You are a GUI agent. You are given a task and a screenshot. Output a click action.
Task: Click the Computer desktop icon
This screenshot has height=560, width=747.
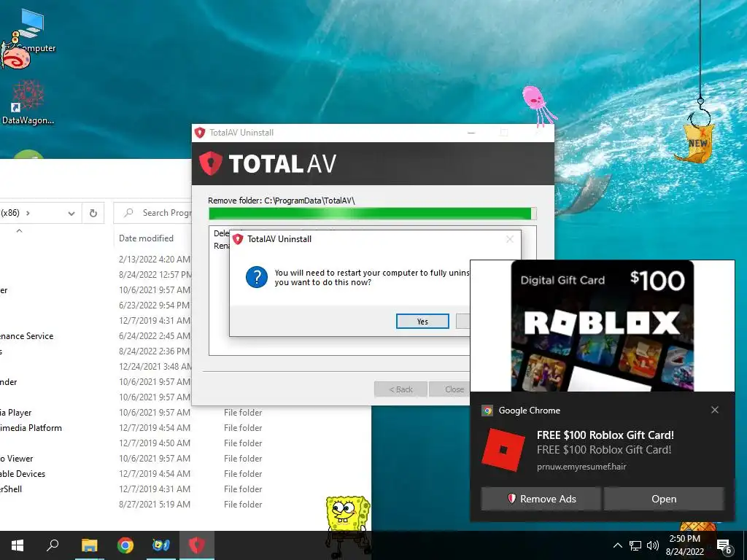point(31,31)
